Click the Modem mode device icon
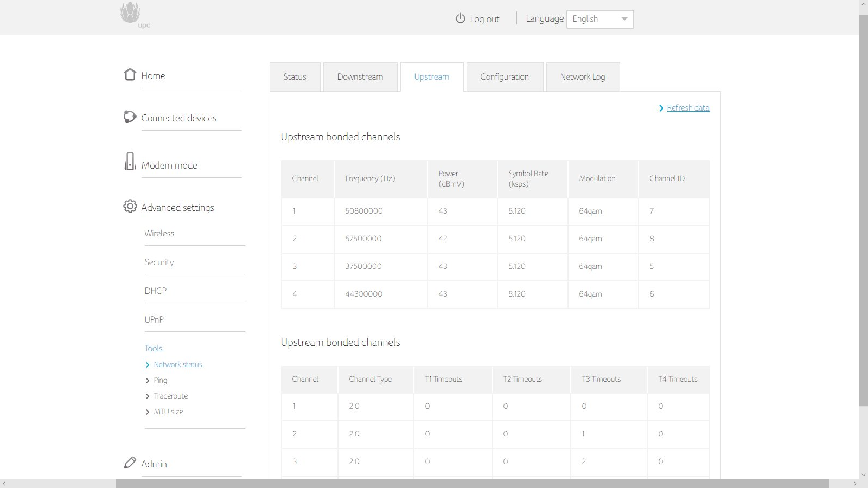Screen dimensions: 868x488 tap(130, 161)
